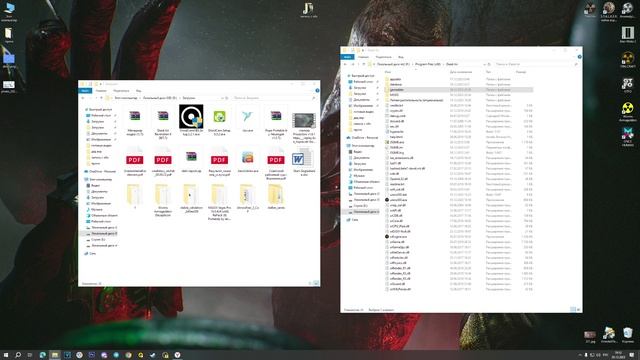Click File Explorer on the taskbar
This screenshot has width=640, height=360.
[55, 355]
